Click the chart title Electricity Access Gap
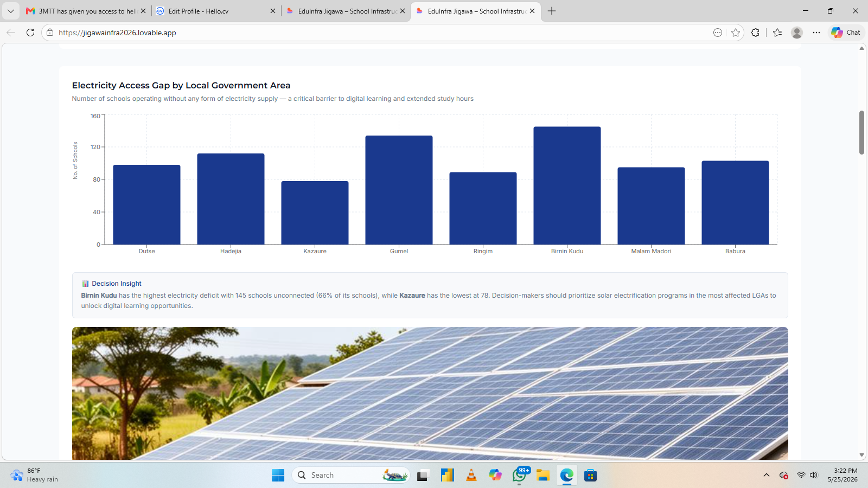The image size is (868, 488). tap(181, 85)
